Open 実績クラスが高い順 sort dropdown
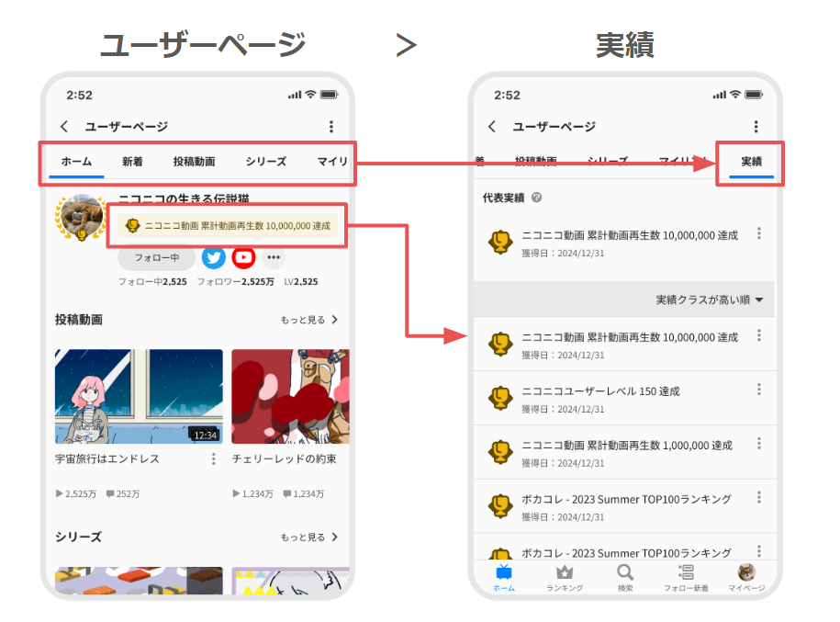The height and width of the screenshot is (622, 840). [710, 300]
